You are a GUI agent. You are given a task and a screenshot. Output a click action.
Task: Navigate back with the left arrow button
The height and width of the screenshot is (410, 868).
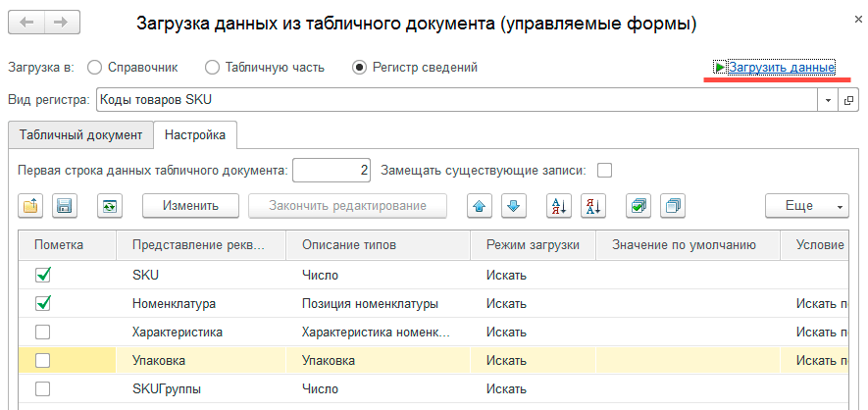[x=27, y=22]
